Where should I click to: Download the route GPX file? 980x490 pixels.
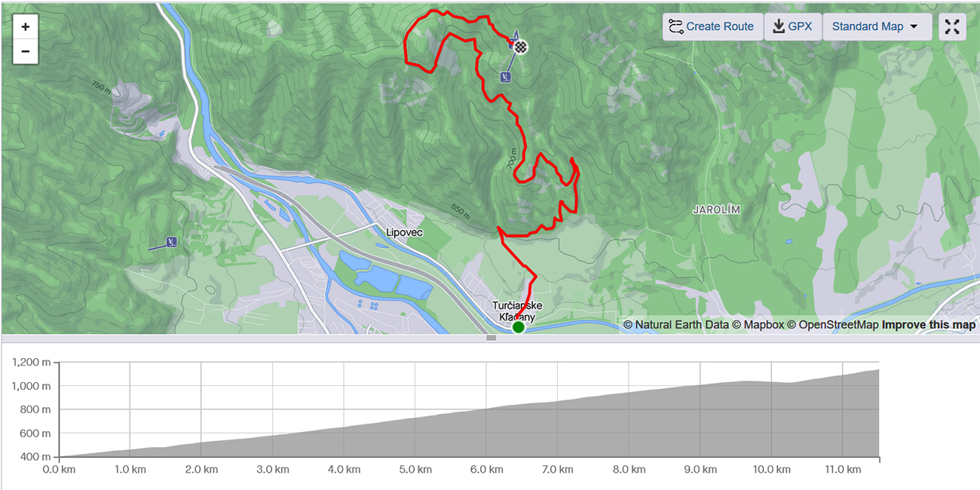pos(793,26)
